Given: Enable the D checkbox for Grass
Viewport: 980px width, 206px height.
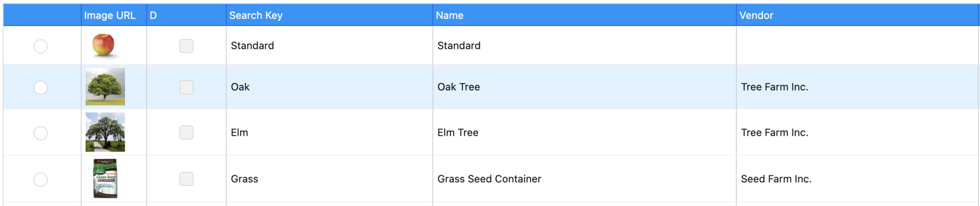Looking at the screenshot, I should click(186, 179).
